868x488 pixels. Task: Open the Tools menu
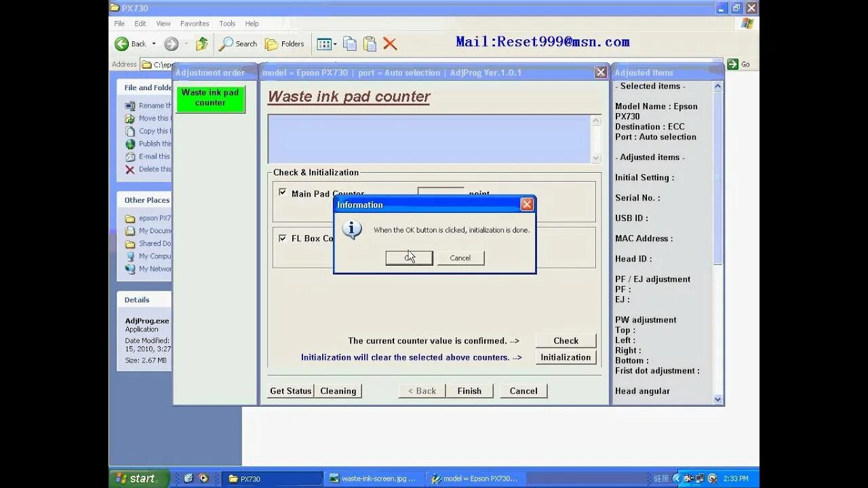click(x=227, y=23)
